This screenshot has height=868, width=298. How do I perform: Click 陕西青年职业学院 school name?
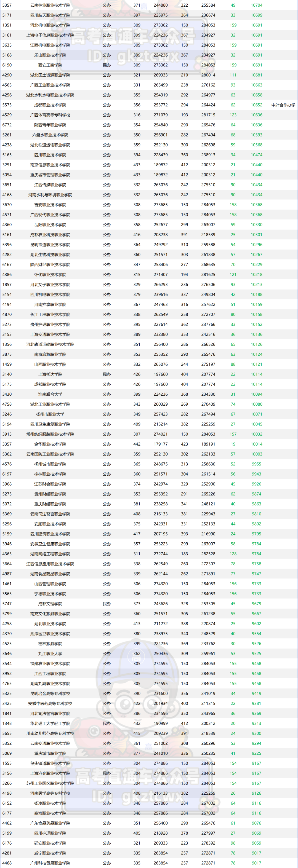click(50, 125)
